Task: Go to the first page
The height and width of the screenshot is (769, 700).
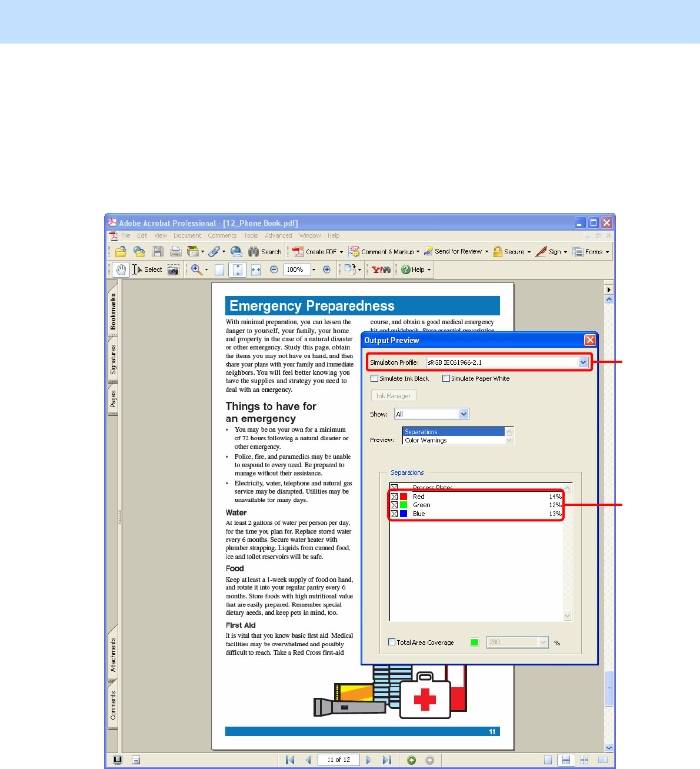Action: (x=290, y=760)
